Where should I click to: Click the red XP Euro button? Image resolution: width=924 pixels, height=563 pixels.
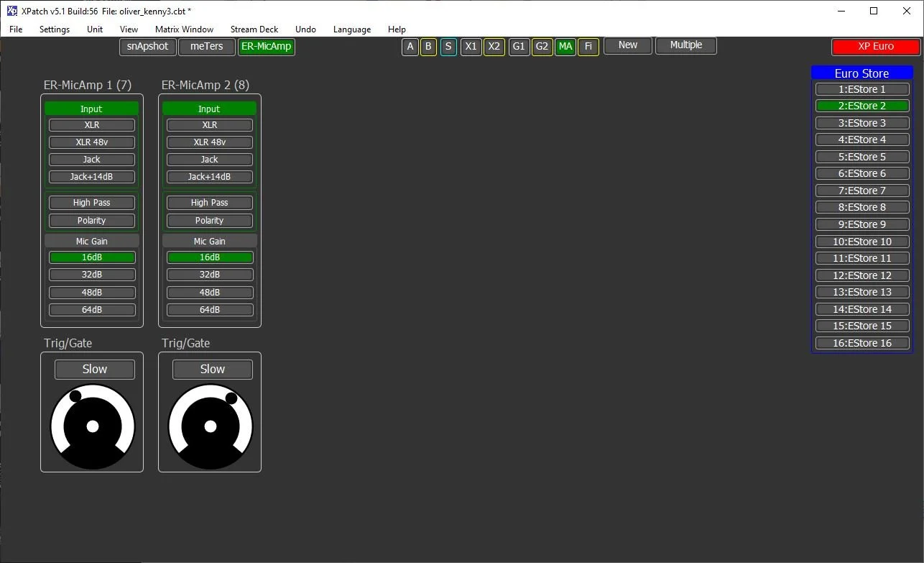pyautogui.click(x=876, y=47)
